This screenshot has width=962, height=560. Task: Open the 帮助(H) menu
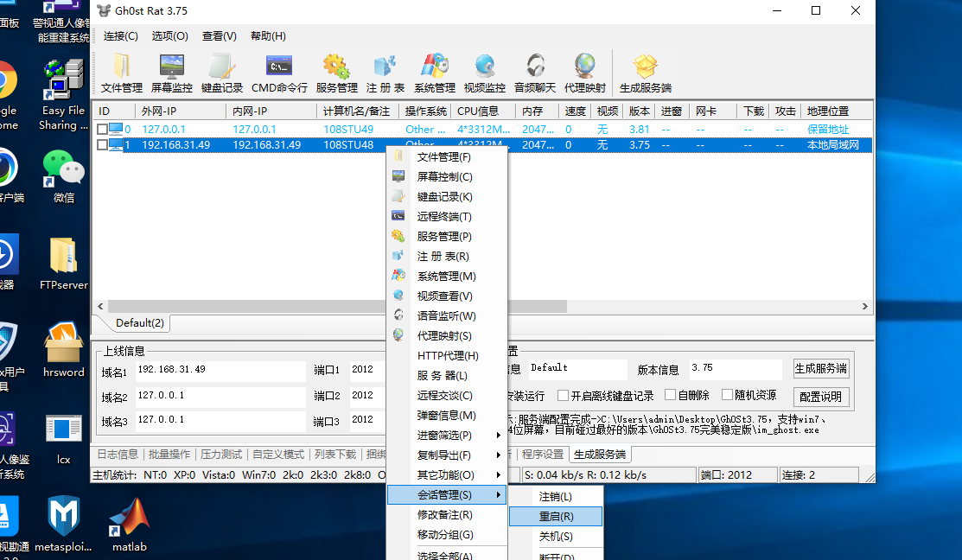(268, 36)
